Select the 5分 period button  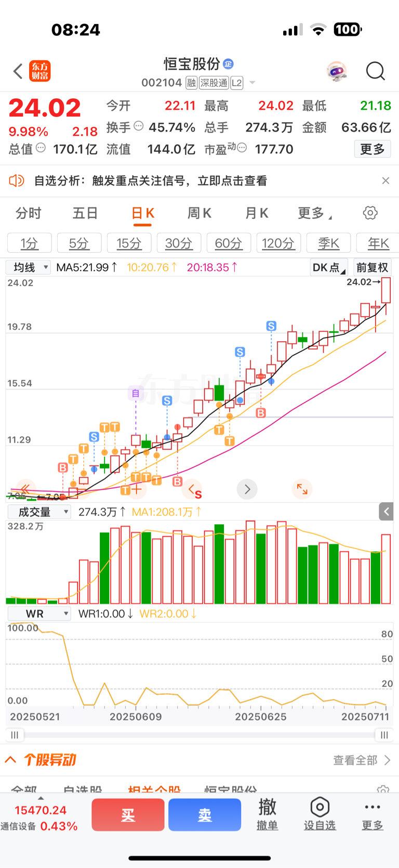pyautogui.click(x=79, y=243)
